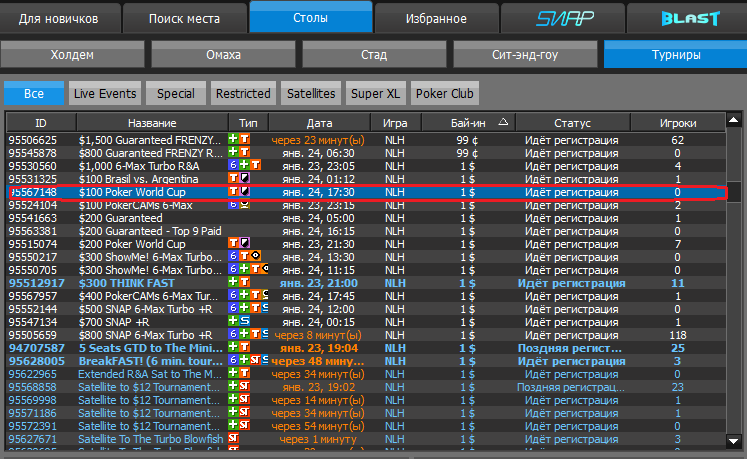This screenshot has width=747, height=459.
Task: Sort by ID column header
Action: point(41,123)
